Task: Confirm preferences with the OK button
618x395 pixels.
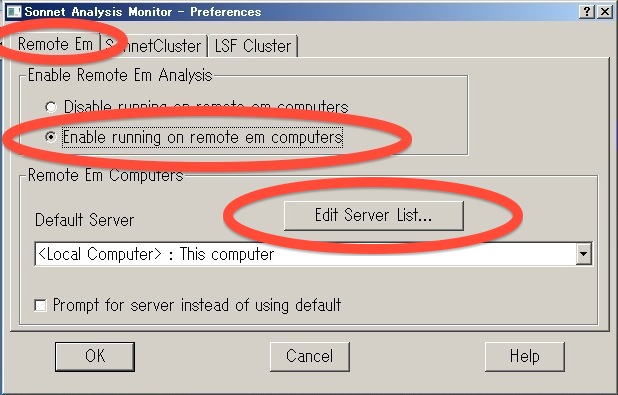Action: click(x=95, y=356)
